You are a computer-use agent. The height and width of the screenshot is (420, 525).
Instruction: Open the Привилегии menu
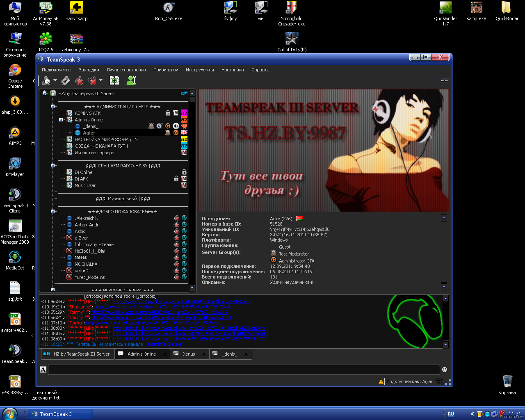[x=166, y=70]
